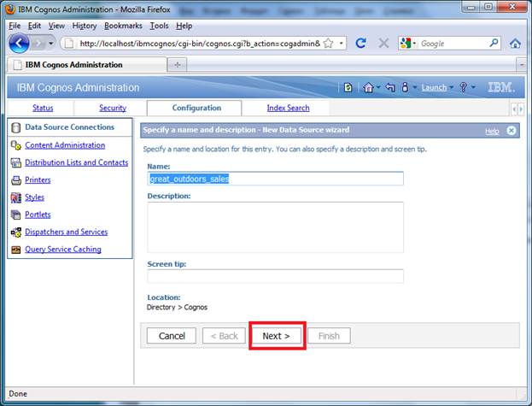
Task: Click the disabled forward navigation arrow
Action: [x=38, y=44]
